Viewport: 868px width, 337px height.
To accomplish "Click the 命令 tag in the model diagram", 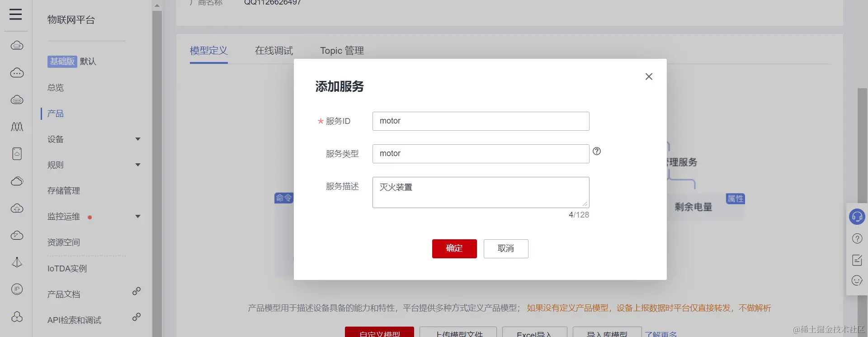I will pos(284,198).
